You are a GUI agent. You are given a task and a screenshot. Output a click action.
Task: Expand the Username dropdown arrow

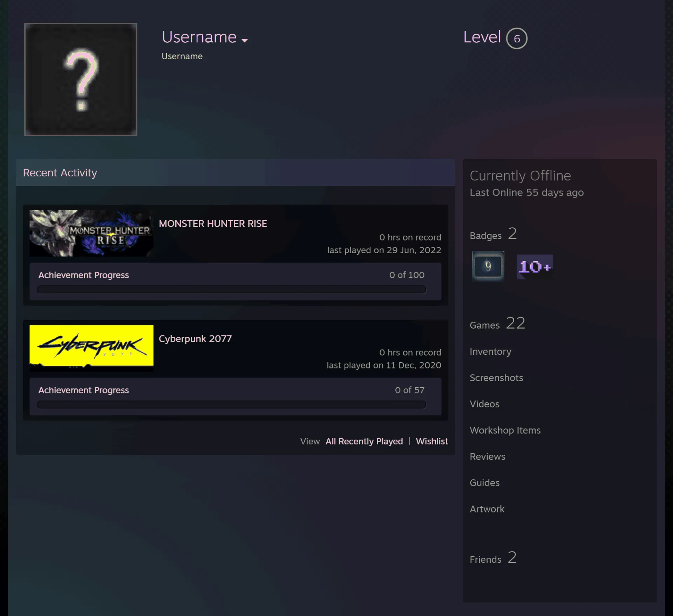(x=245, y=40)
